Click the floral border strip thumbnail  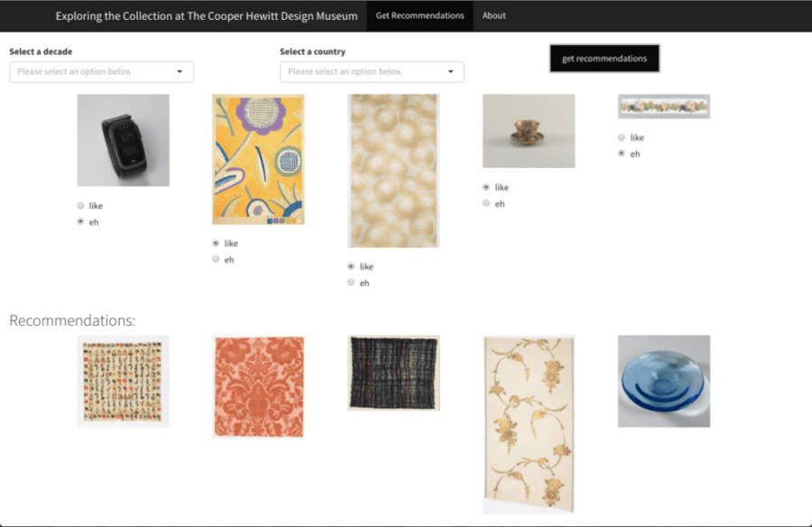point(664,106)
